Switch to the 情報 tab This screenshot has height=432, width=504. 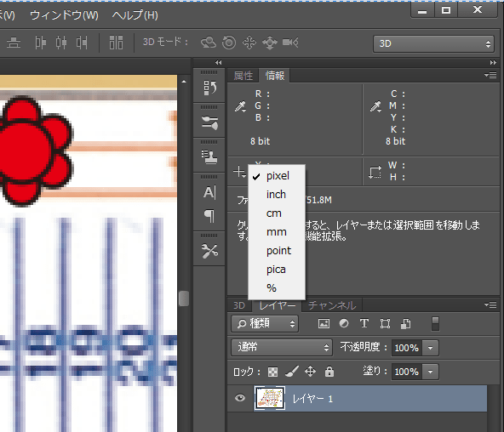click(x=275, y=76)
